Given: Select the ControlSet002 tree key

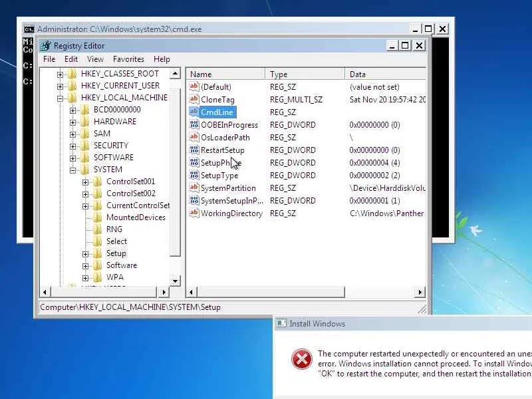Looking at the screenshot, I should 130,194.
